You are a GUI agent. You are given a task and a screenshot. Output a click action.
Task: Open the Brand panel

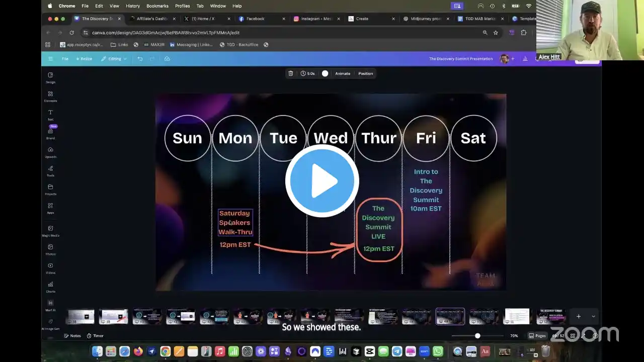[x=50, y=133]
